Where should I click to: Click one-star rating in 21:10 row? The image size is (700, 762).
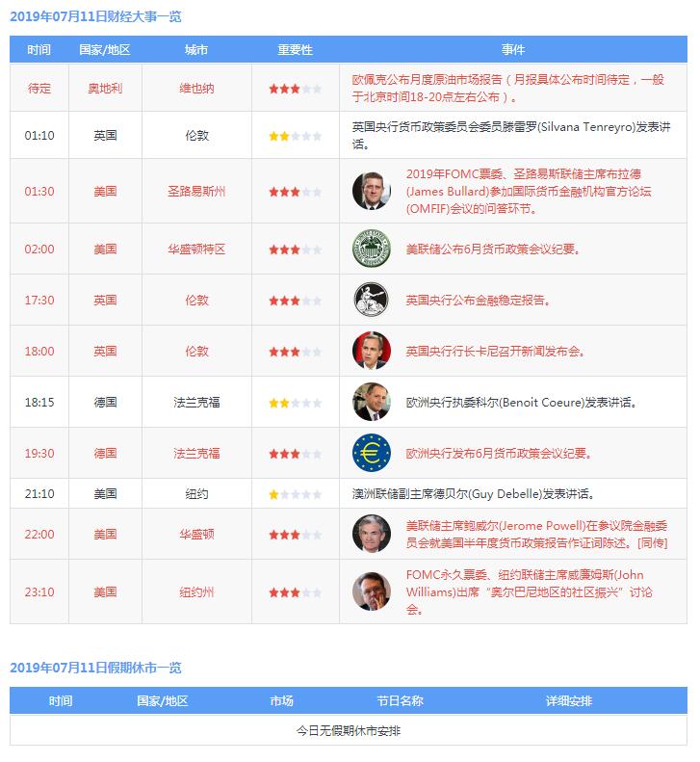click(x=296, y=494)
